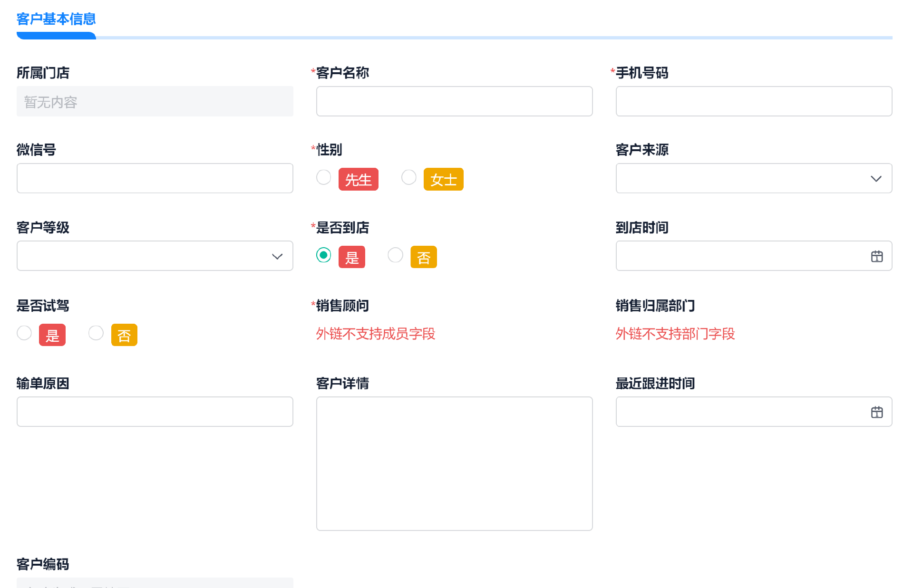This screenshot has width=913, height=588.
Task: Switch to the 客户基本信息 tab
Action: pos(56,19)
